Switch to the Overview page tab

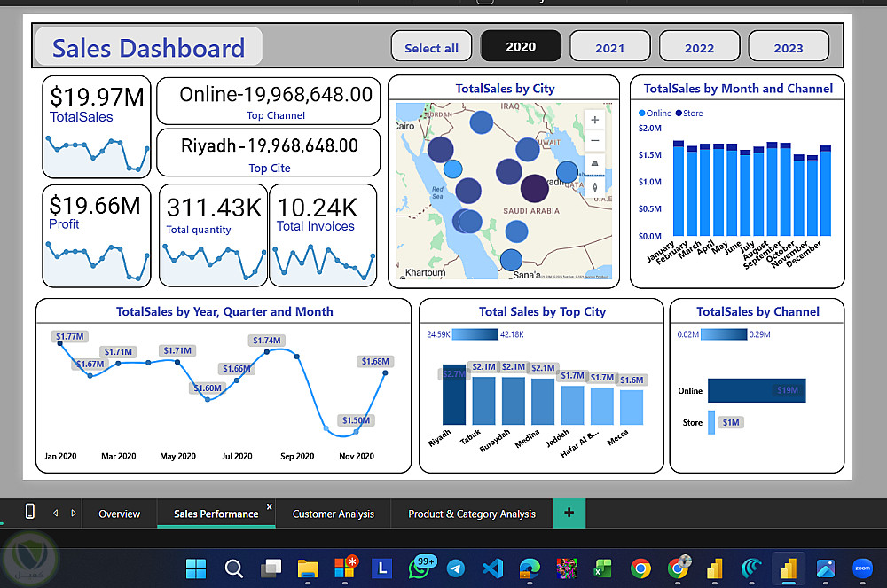coord(119,514)
